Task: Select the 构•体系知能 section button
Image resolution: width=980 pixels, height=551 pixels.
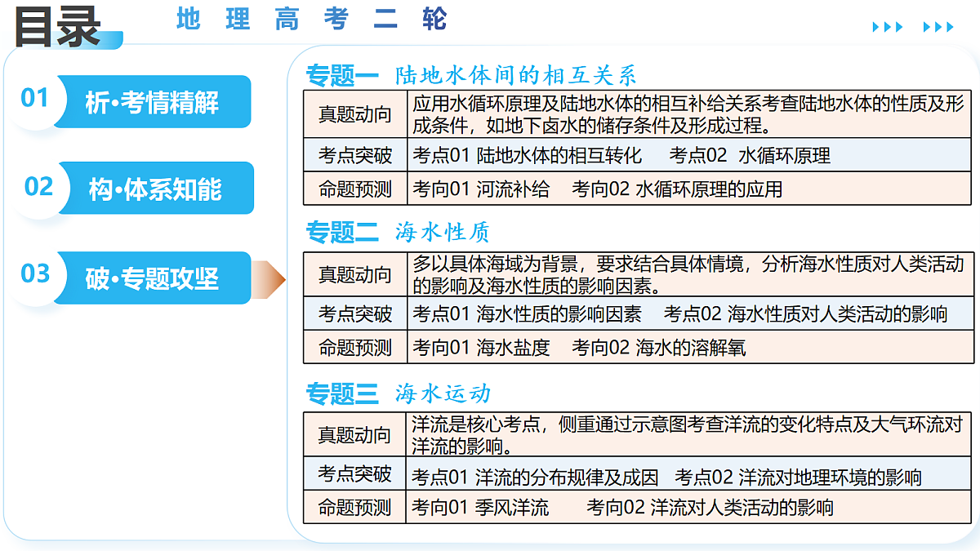Action: point(155,189)
